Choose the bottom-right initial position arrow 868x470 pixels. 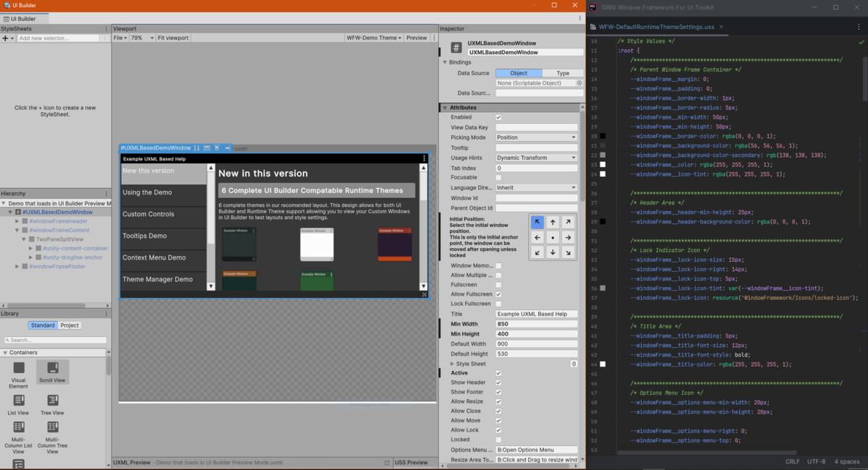[x=568, y=252]
